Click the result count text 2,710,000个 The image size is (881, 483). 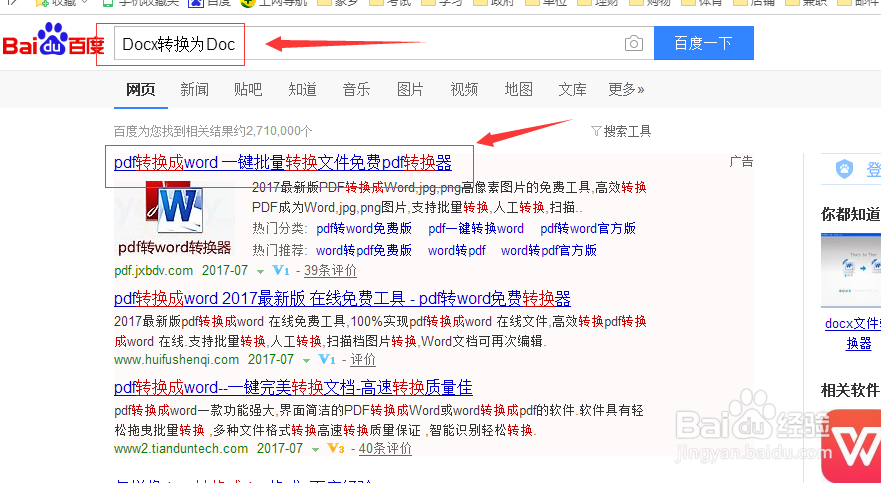click(x=279, y=131)
